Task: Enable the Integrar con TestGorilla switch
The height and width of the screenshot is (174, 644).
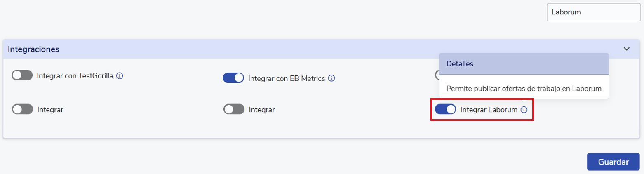Action: (22, 75)
